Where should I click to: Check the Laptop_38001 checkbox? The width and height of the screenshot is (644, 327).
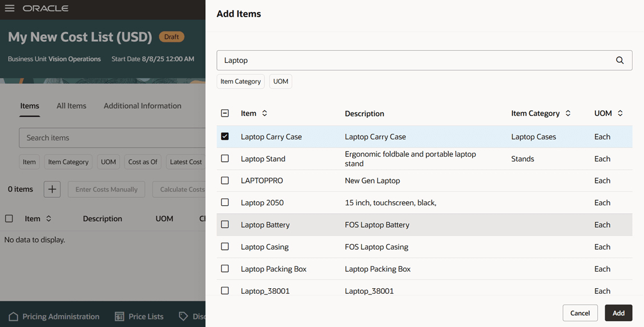pos(225,291)
